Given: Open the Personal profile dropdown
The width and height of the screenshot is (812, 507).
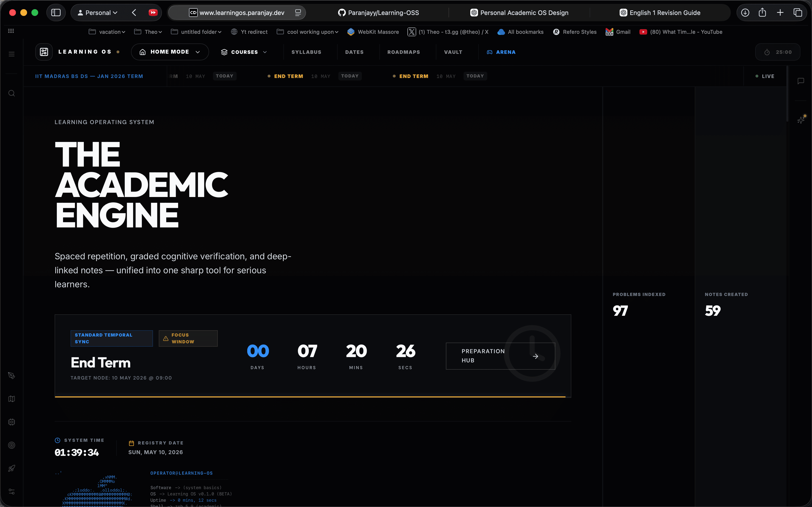Looking at the screenshot, I should pos(98,13).
